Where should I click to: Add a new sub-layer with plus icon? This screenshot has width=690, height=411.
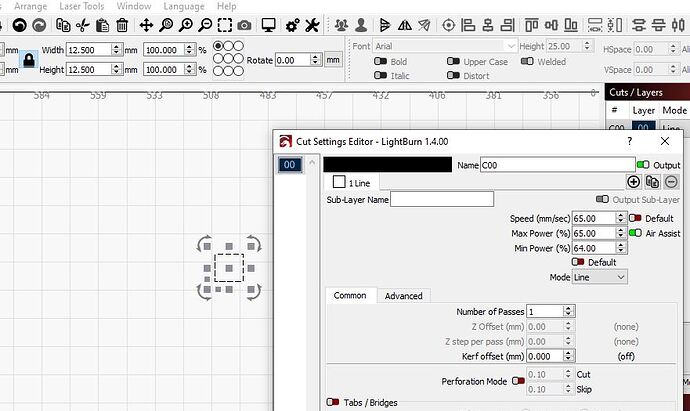coord(633,182)
